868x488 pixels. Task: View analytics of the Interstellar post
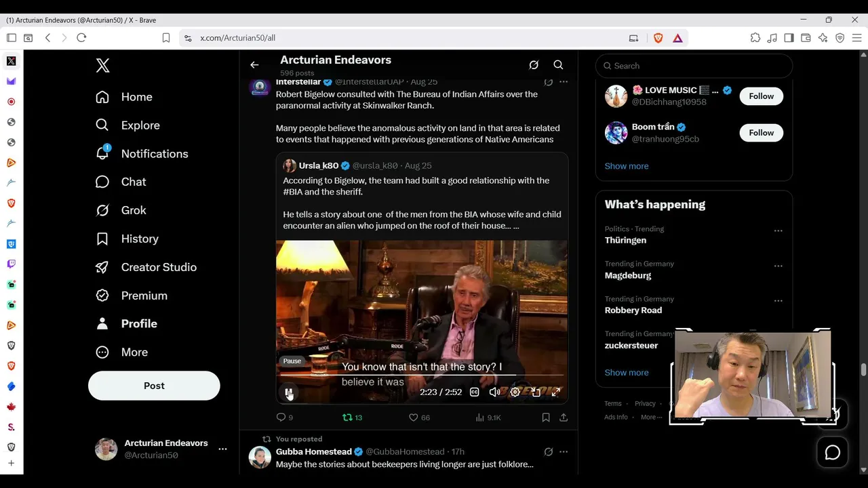click(488, 418)
